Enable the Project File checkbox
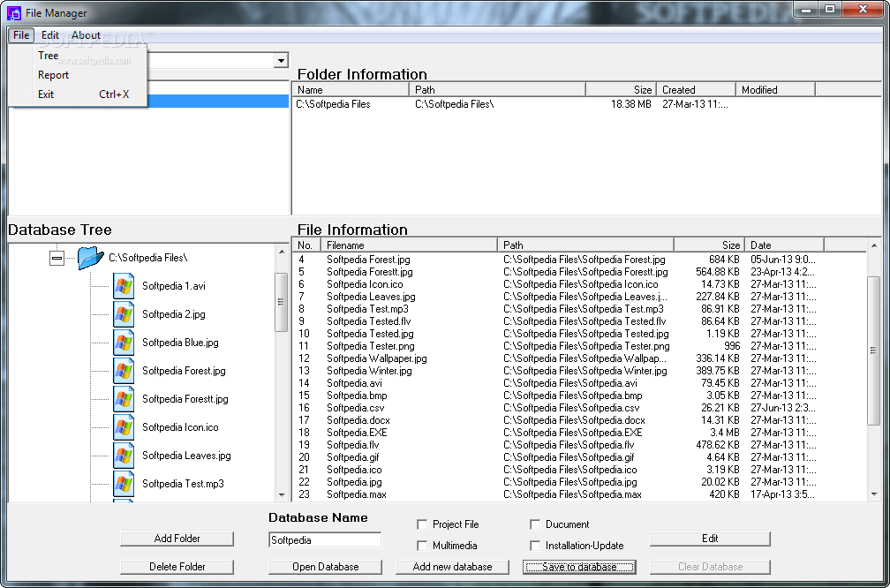Viewport: 890px width, 588px height. pyautogui.click(x=422, y=524)
